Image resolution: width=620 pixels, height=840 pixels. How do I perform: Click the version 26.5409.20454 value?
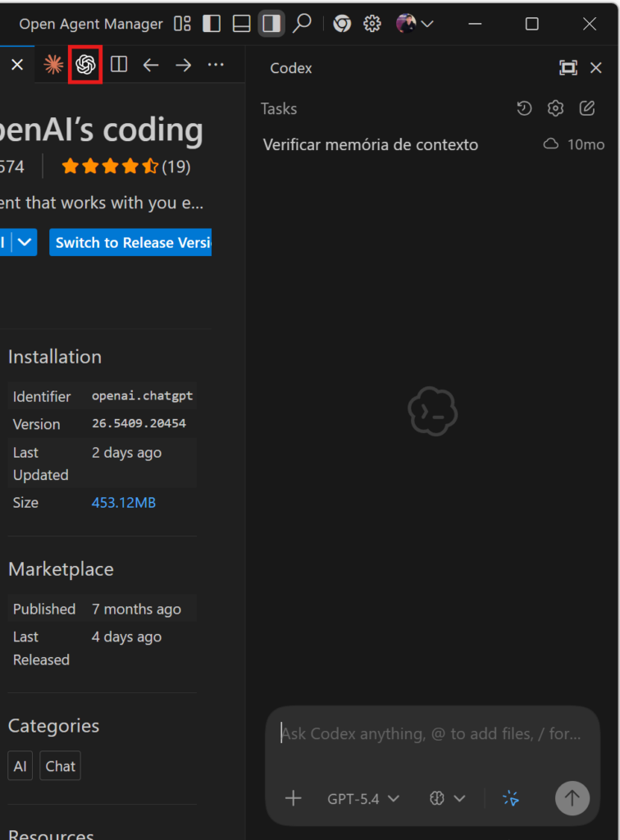click(x=139, y=423)
